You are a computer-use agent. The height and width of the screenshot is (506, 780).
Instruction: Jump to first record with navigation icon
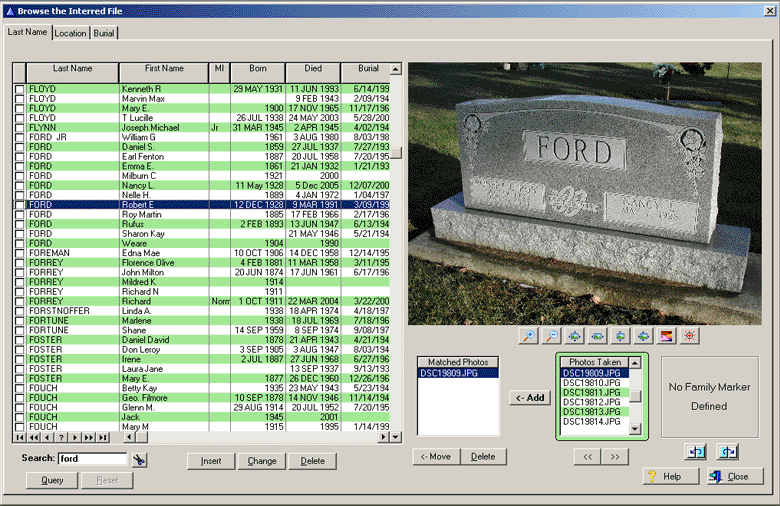coord(20,437)
